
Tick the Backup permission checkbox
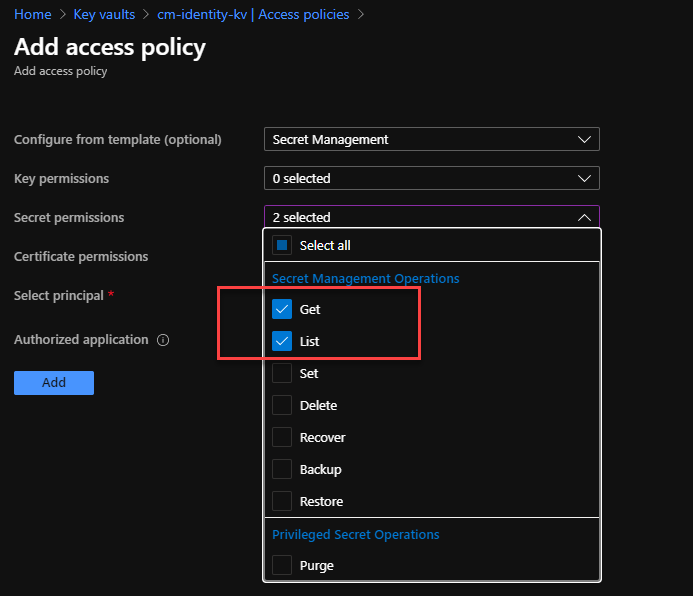pos(282,470)
